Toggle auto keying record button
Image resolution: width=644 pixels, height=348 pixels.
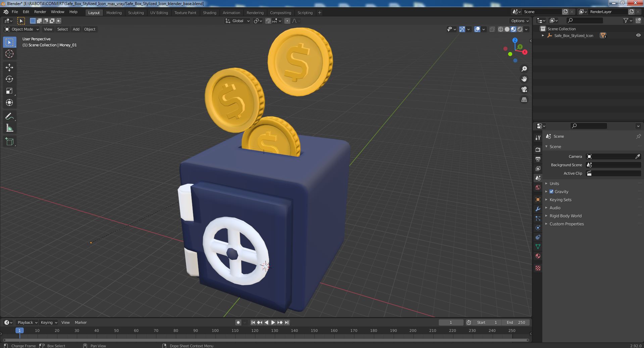click(238, 322)
